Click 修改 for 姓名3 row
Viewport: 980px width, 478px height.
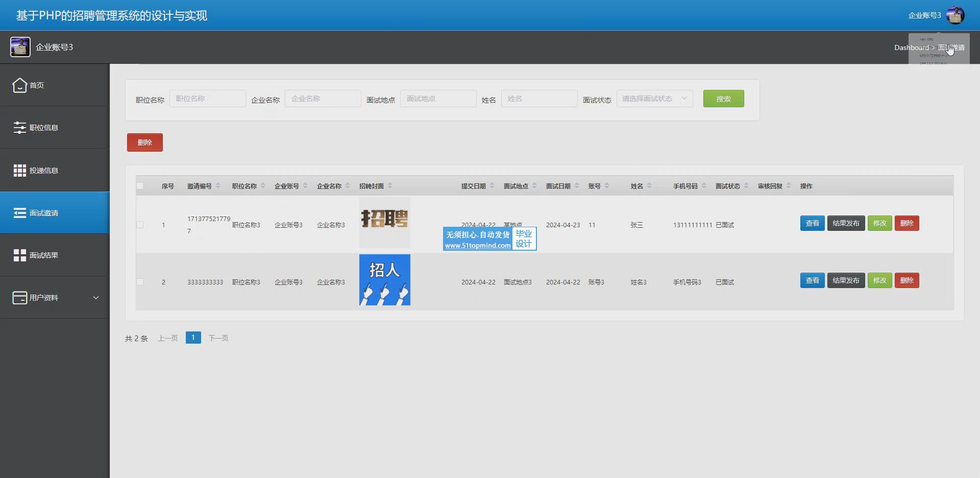coord(879,280)
